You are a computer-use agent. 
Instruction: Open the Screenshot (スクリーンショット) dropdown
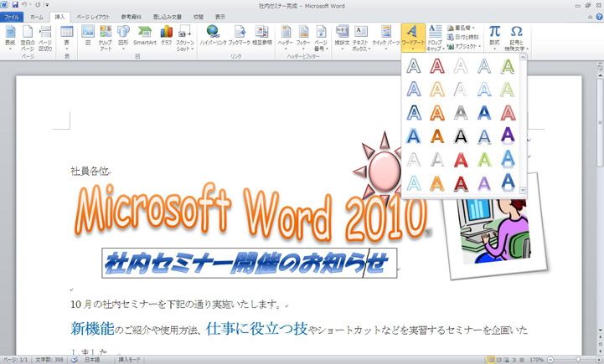coord(185,38)
